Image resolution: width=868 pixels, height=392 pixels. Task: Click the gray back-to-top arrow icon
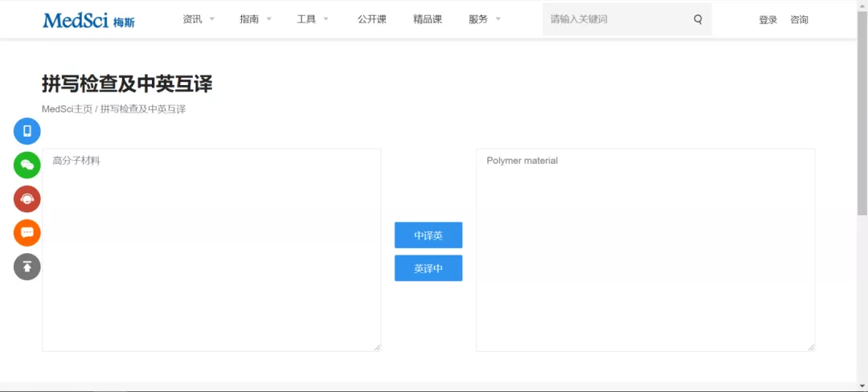(27, 266)
